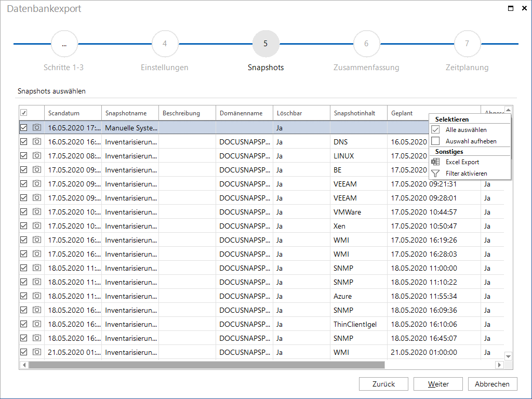Select Filter aktivieren menu entry
The image size is (532, 399).
(470, 174)
